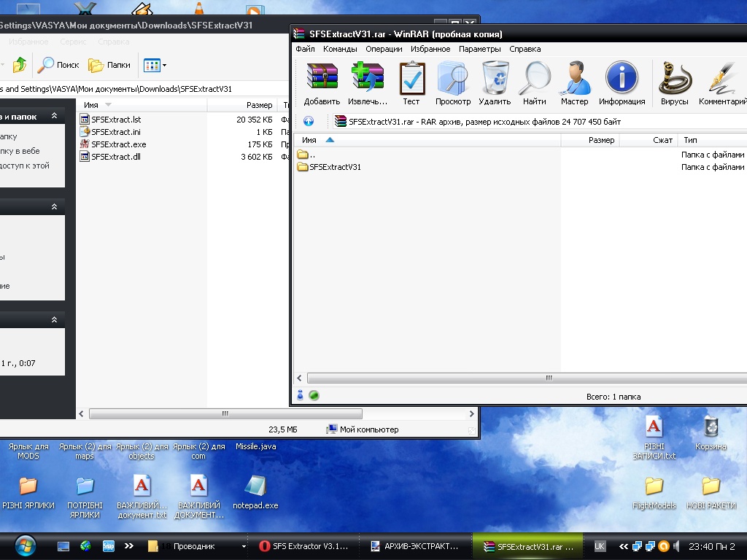747x560 pixels.
Task: Collapse the second Explorer sidebar panel
Action: (x=54, y=206)
